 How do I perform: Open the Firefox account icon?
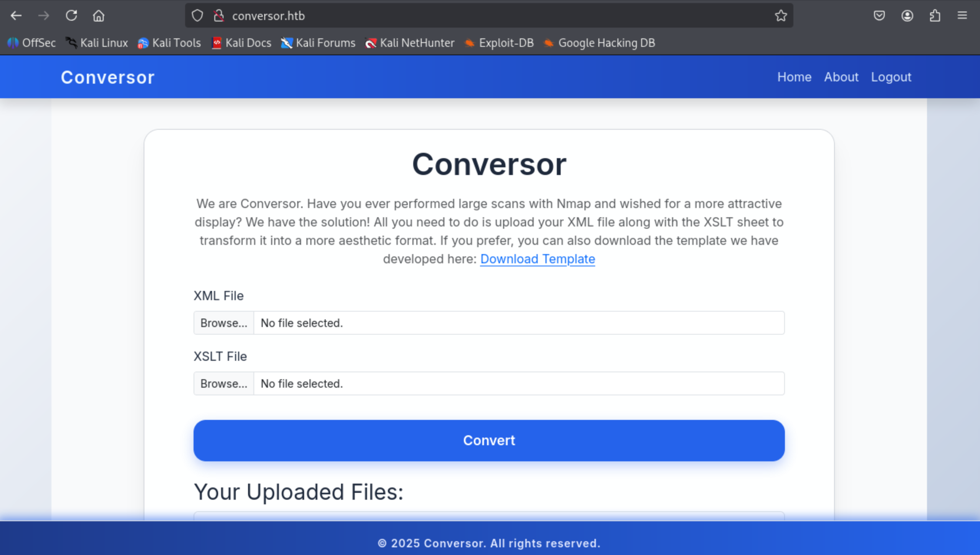(907, 15)
